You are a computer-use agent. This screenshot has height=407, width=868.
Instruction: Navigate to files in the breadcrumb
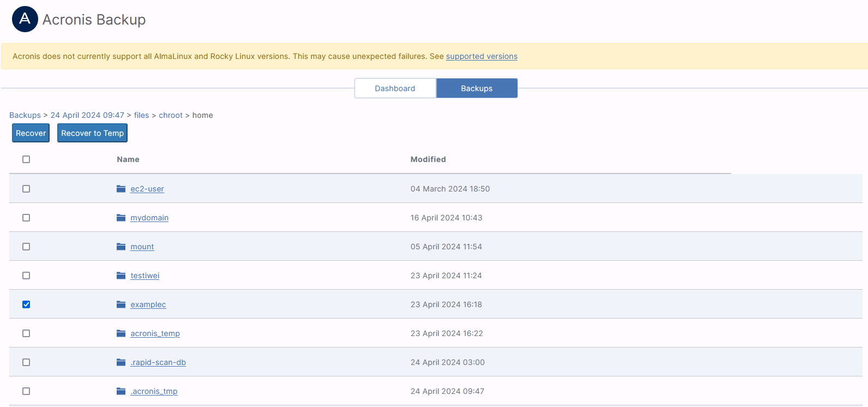[x=142, y=115]
